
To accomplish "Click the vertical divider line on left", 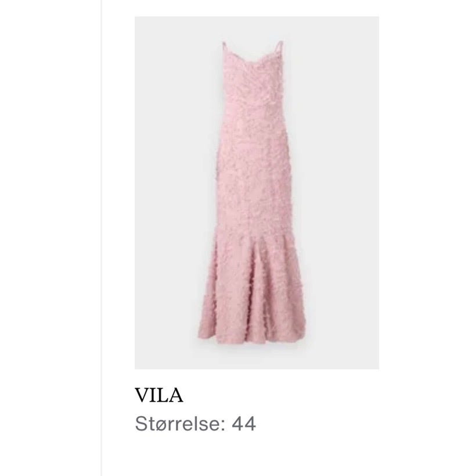I will click(102, 238).
